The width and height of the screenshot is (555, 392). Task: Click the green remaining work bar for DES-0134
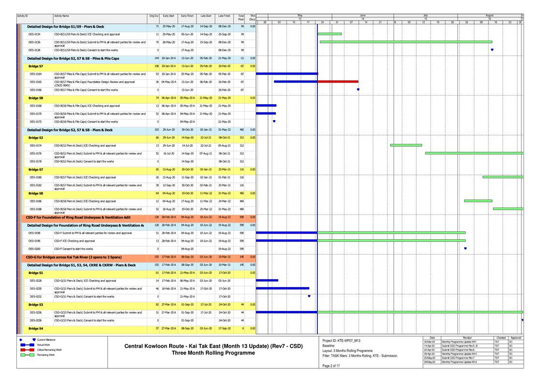(329, 34)
